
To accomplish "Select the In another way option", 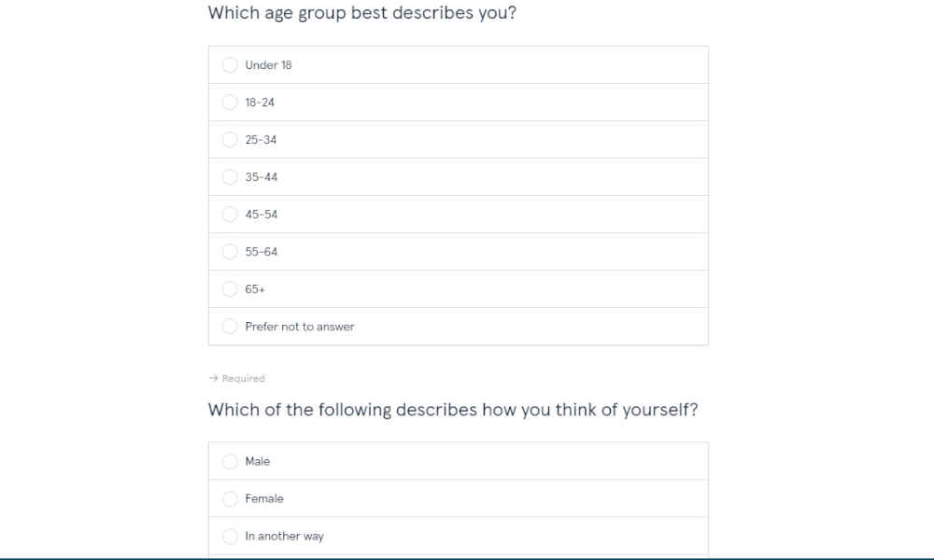I will coord(230,536).
